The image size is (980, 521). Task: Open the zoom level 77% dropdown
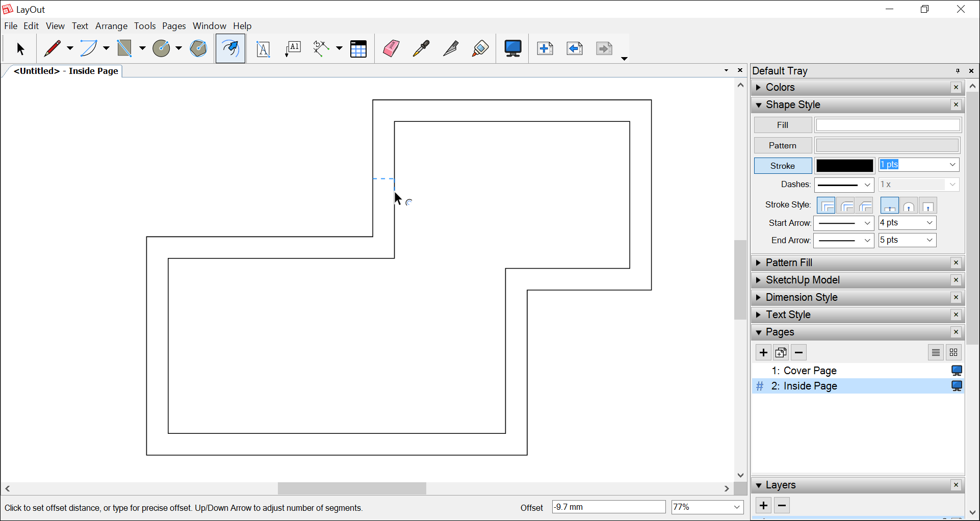707,507
